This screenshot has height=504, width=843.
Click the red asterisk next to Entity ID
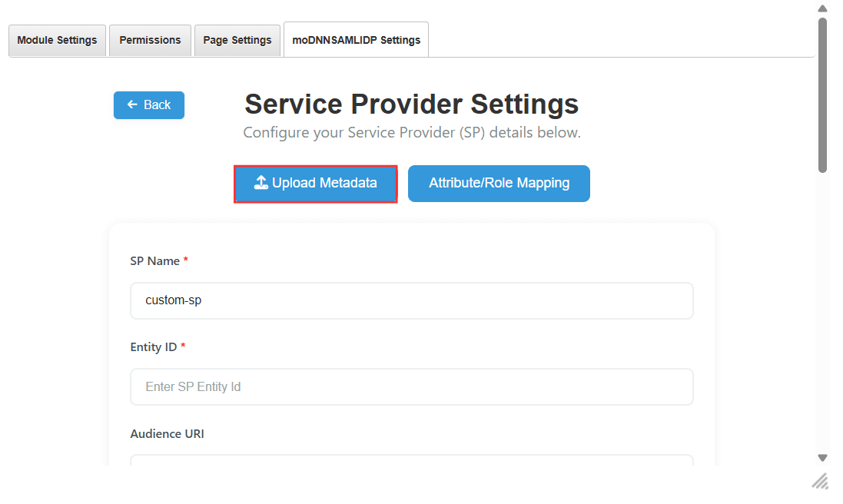[x=183, y=346]
